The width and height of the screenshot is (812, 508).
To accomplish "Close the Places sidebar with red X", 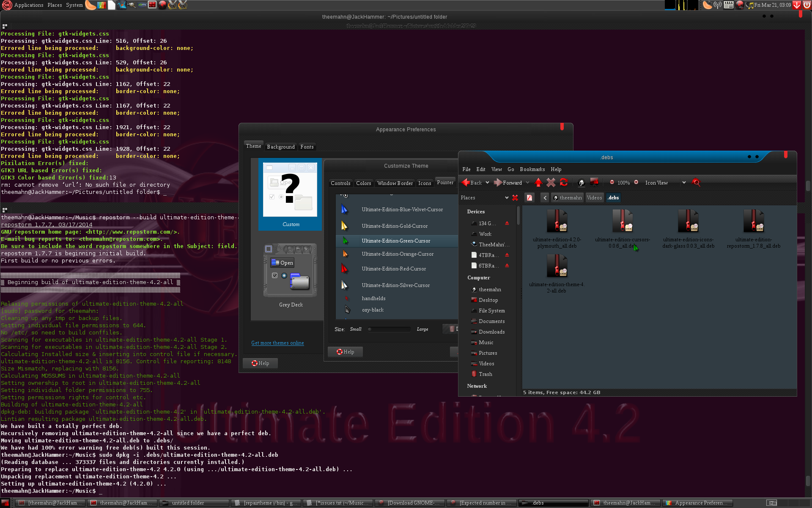I will (x=515, y=198).
